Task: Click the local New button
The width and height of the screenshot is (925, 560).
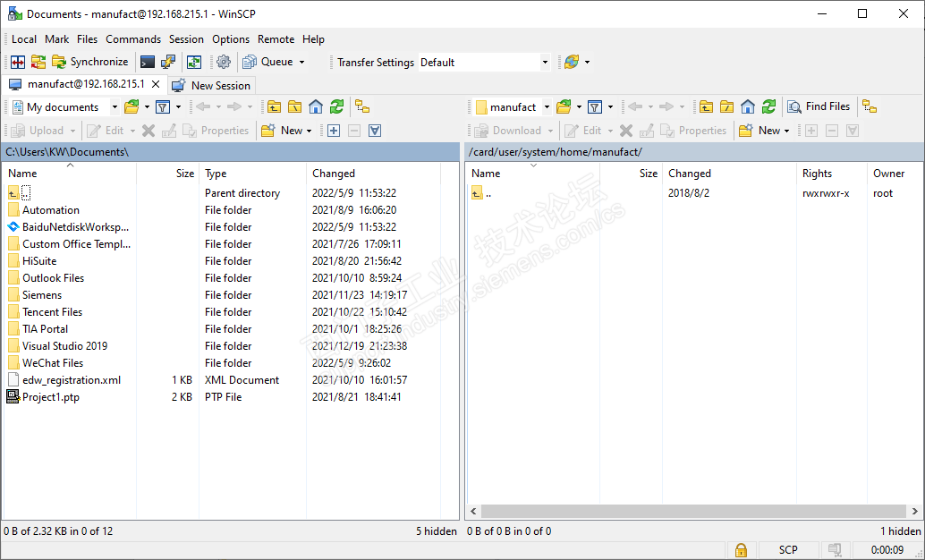Action: pyautogui.click(x=286, y=131)
